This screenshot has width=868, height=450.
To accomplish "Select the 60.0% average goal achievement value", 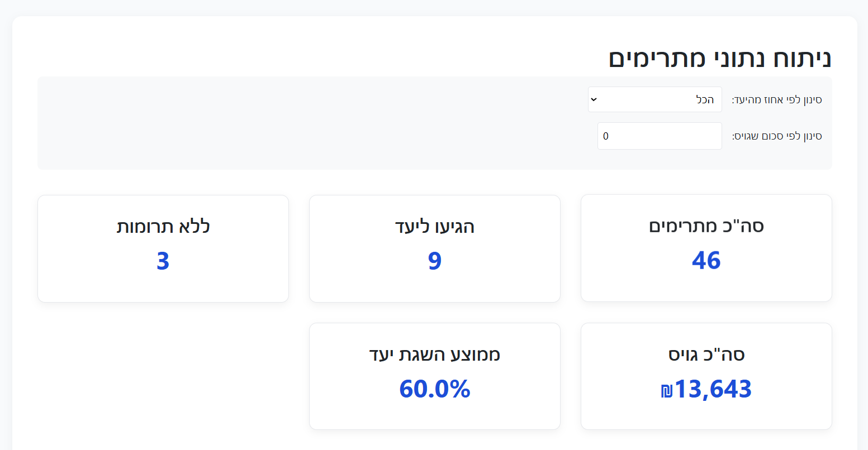I will (x=434, y=389).
